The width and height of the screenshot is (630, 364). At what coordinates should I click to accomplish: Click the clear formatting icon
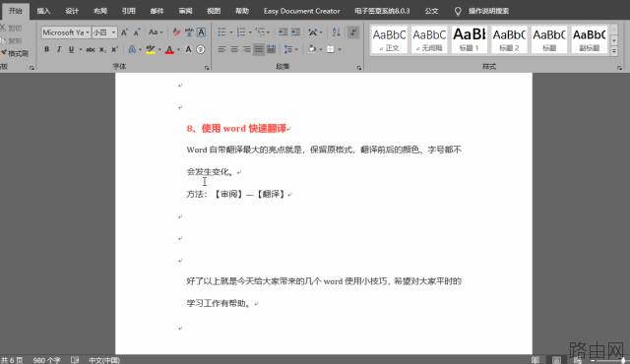pyautogui.click(x=176, y=32)
